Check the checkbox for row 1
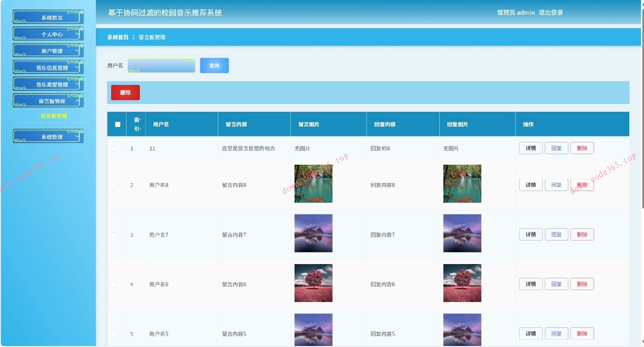 [114, 149]
